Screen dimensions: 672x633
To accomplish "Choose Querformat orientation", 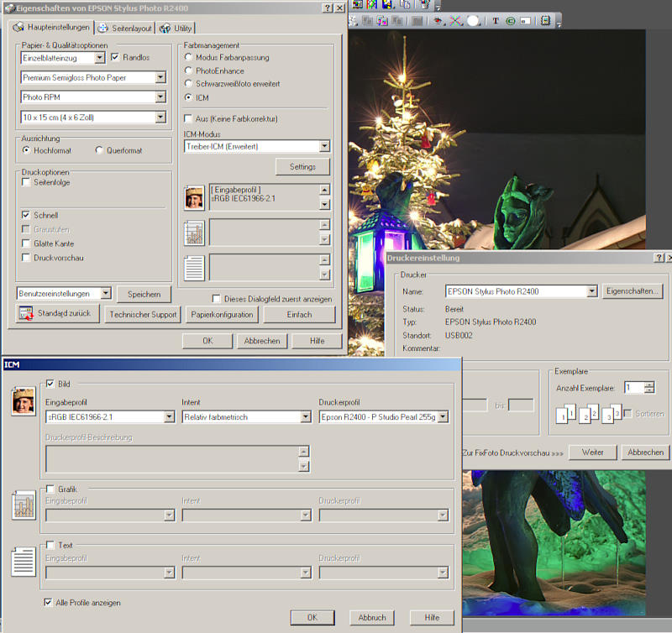I will tap(99, 150).
